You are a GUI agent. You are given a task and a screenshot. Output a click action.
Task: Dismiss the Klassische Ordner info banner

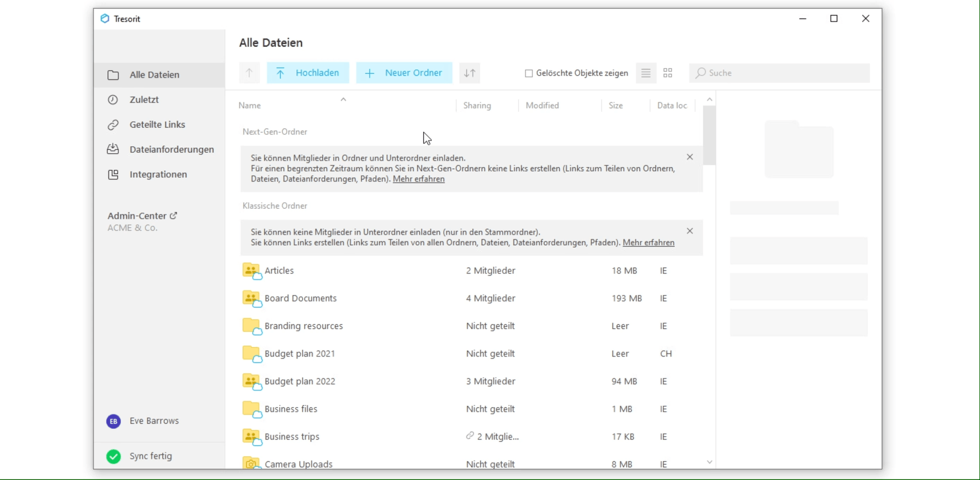(x=690, y=231)
